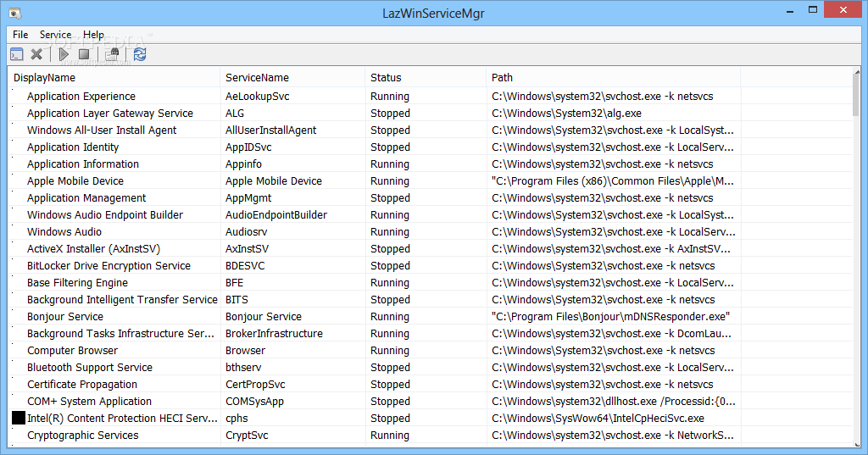Click the AudioEndpointBuilder service name
The width and height of the screenshot is (868, 455).
[276, 214]
